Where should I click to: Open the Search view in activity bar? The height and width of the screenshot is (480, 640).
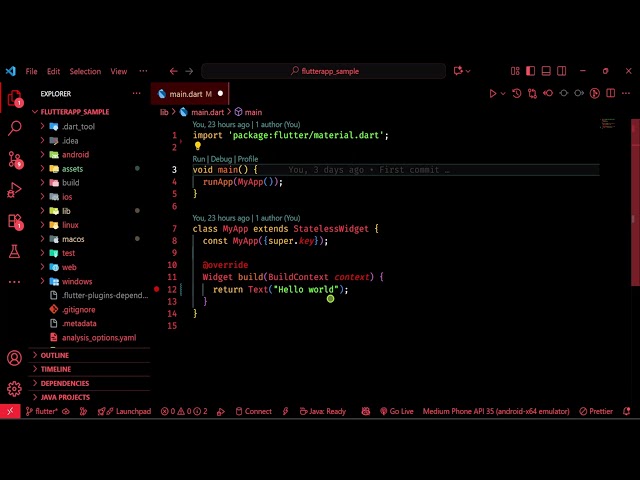click(x=15, y=128)
